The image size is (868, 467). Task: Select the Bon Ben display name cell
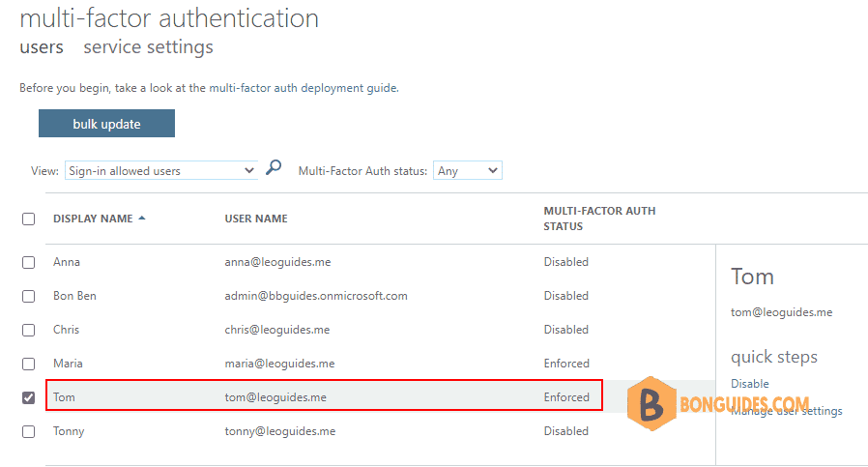point(74,295)
